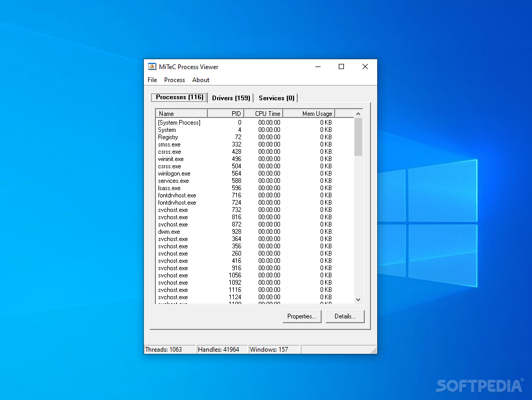Click the Properties... button

pos(302,316)
